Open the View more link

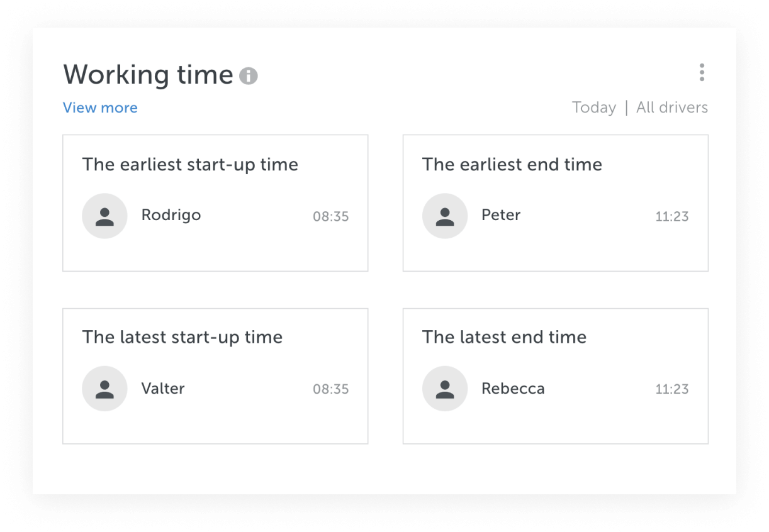pyautogui.click(x=100, y=108)
